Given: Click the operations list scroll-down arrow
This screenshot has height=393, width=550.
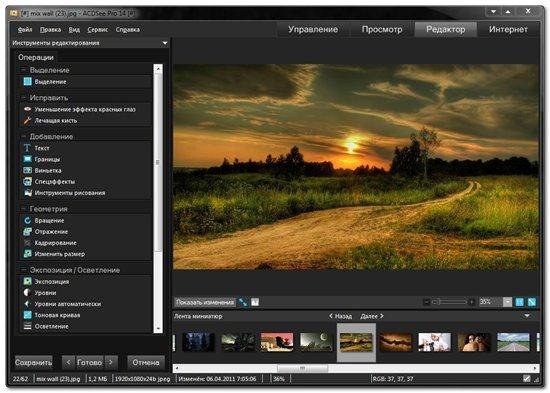Looking at the screenshot, I should [158, 328].
